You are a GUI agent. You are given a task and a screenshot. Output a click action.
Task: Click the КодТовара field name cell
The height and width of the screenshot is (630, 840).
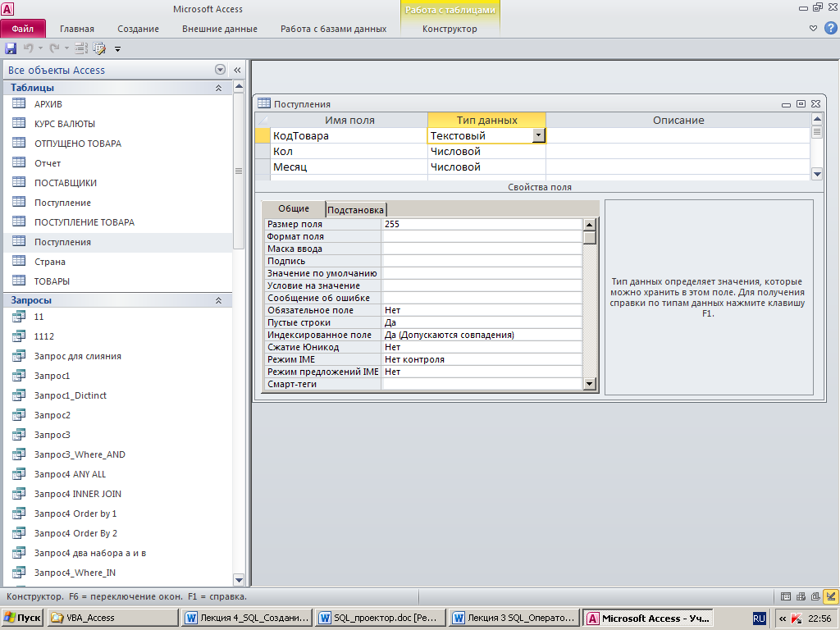click(349, 135)
